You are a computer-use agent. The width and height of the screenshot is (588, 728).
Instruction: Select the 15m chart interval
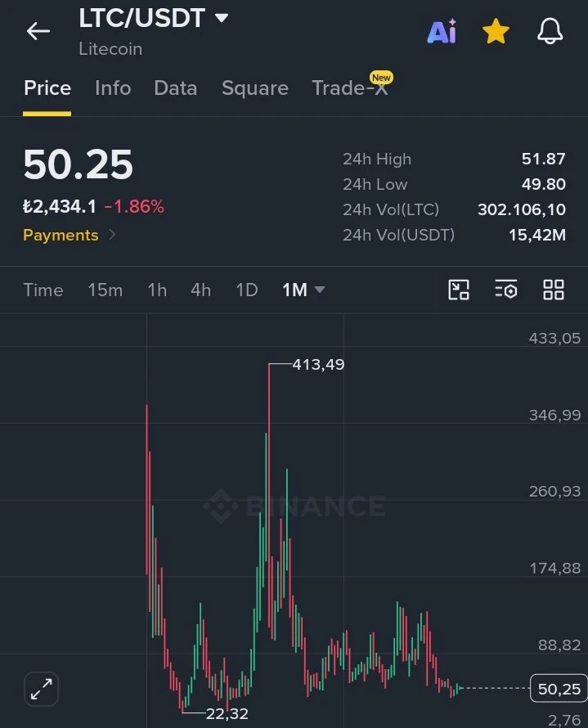coord(105,290)
